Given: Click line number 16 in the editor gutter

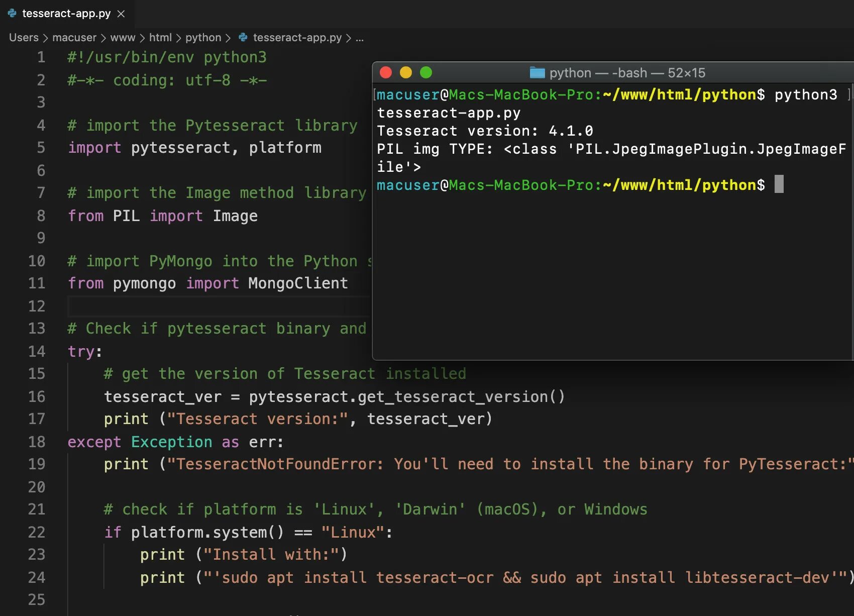Looking at the screenshot, I should tap(36, 396).
